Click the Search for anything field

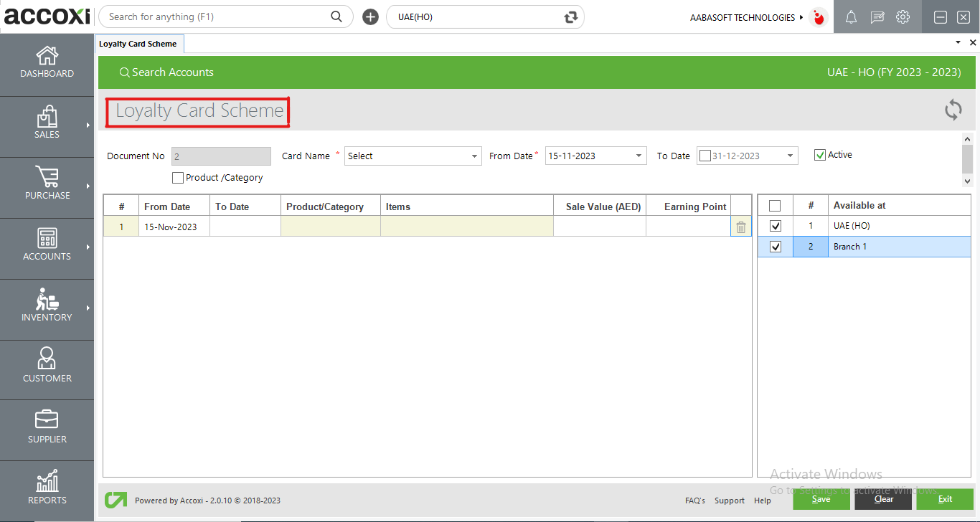tap(215, 17)
